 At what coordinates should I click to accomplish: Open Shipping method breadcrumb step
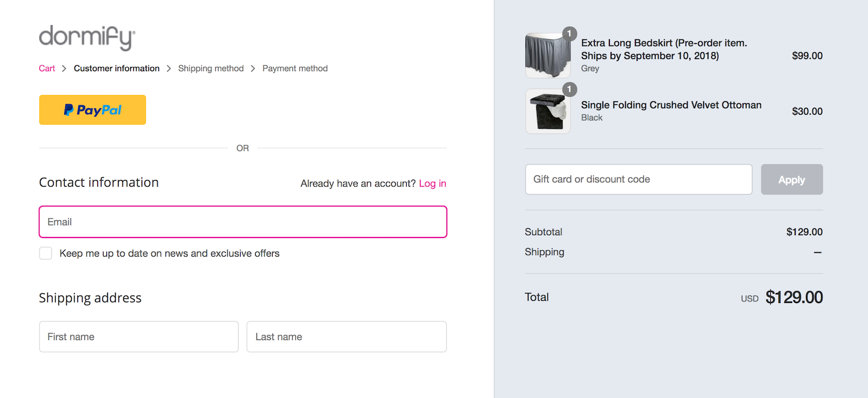(x=211, y=68)
